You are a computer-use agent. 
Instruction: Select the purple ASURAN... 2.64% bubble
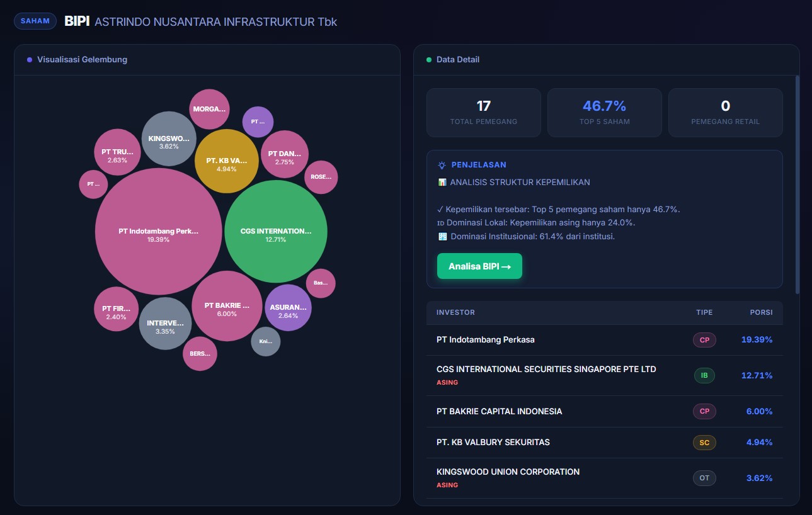(288, 307)
